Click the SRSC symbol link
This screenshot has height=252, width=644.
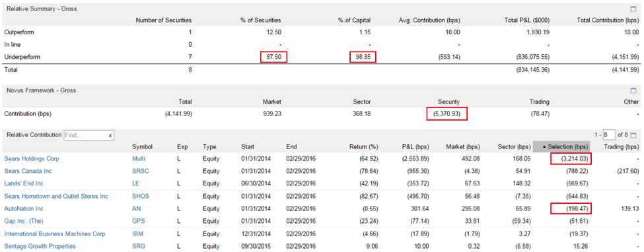[x=141, y=171]
